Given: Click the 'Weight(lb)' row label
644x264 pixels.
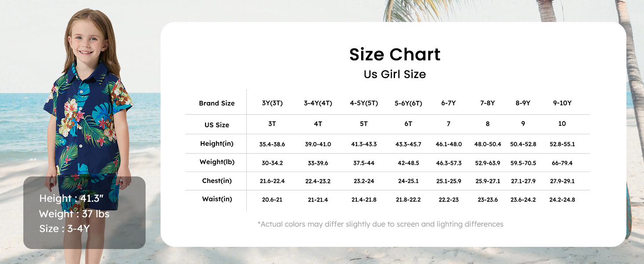Looking at the screenshot, I should [216, 162].
